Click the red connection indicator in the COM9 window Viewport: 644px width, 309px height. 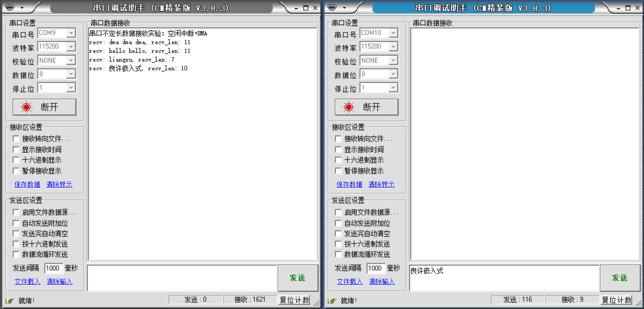click(26, 107)
